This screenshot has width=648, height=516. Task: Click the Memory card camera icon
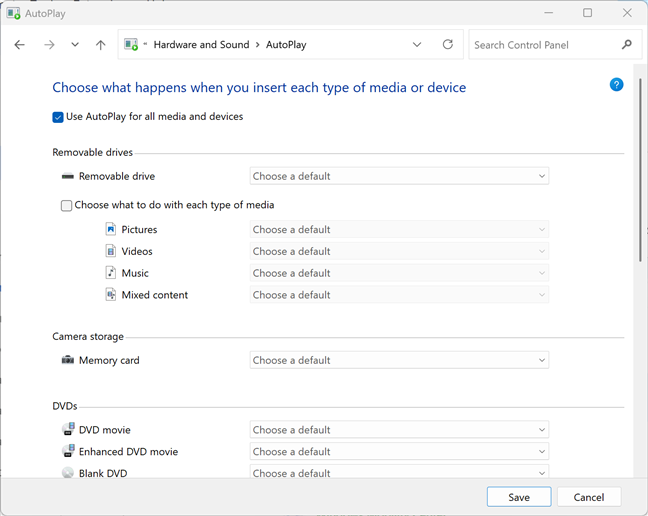pos(67,360)
